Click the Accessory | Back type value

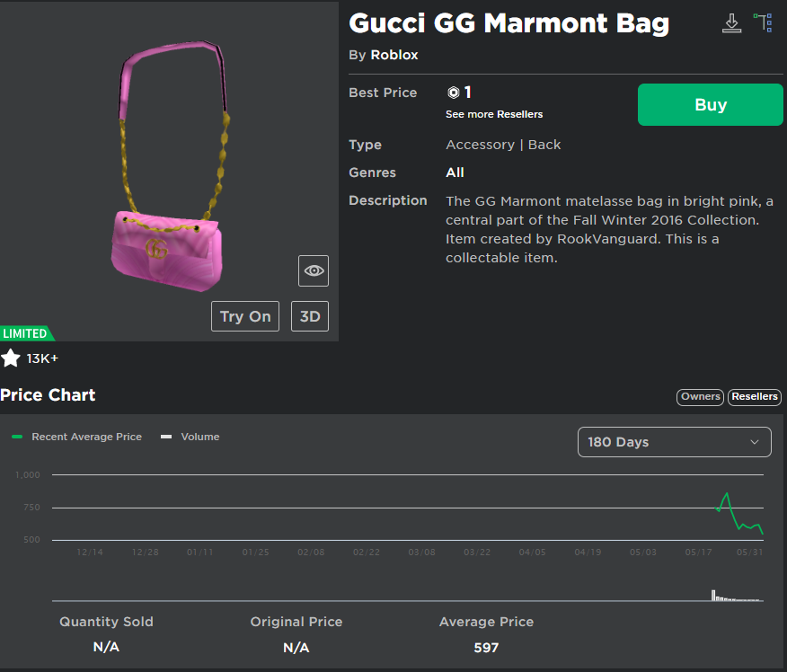(x=503, y=145)
